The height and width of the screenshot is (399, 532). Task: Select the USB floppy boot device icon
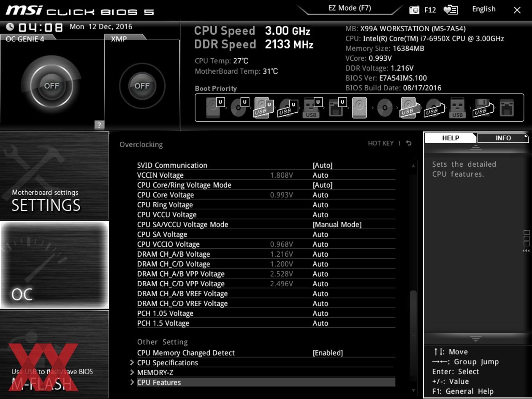[483, 108]
